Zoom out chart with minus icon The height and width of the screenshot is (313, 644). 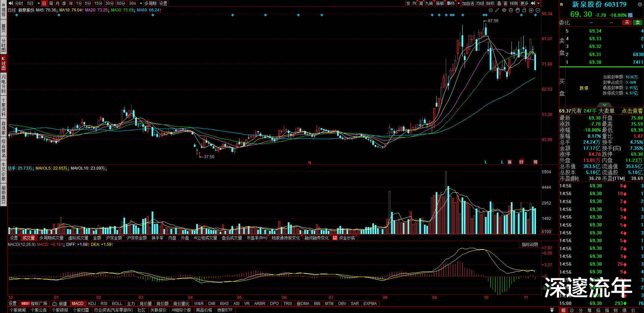(x=538, y=10)
